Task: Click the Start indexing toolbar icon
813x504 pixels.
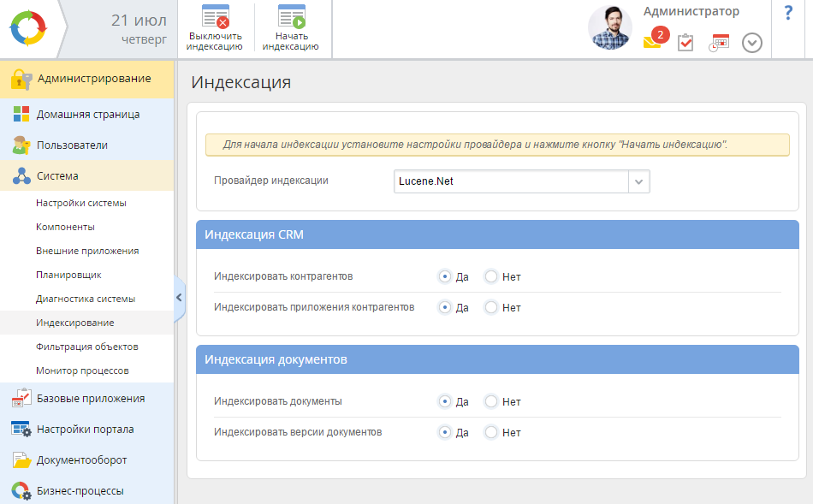Action: coord(291,18)
